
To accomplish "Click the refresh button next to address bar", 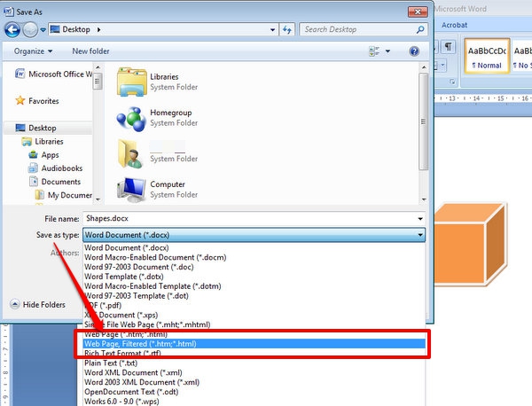I will 287,30.
